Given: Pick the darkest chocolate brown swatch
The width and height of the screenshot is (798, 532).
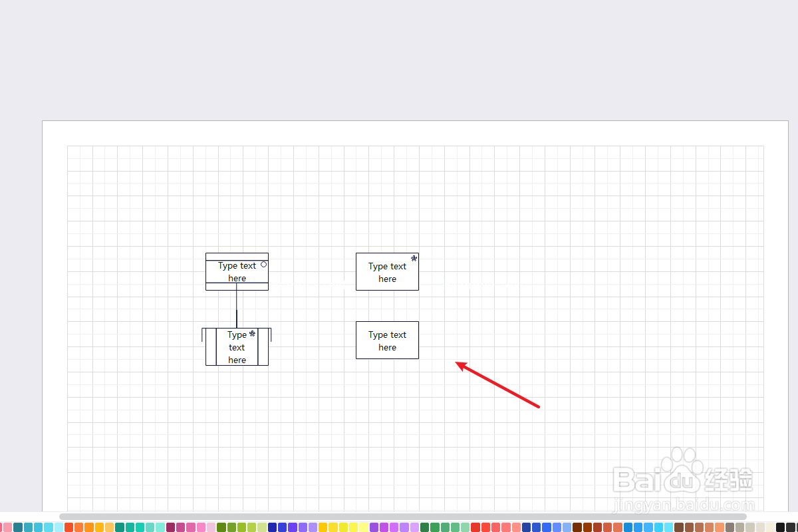Looking at the screenshot, I should [577, 527].
